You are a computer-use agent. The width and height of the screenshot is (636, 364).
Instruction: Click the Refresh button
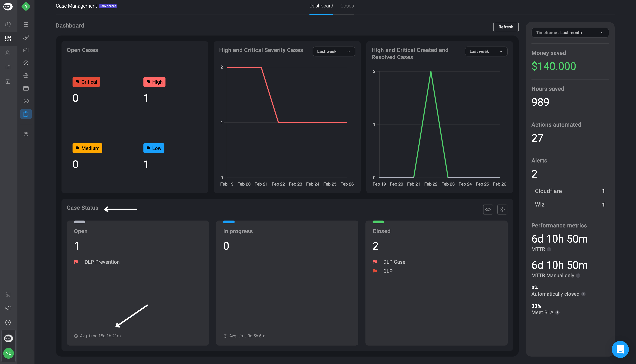coord(506,27)
